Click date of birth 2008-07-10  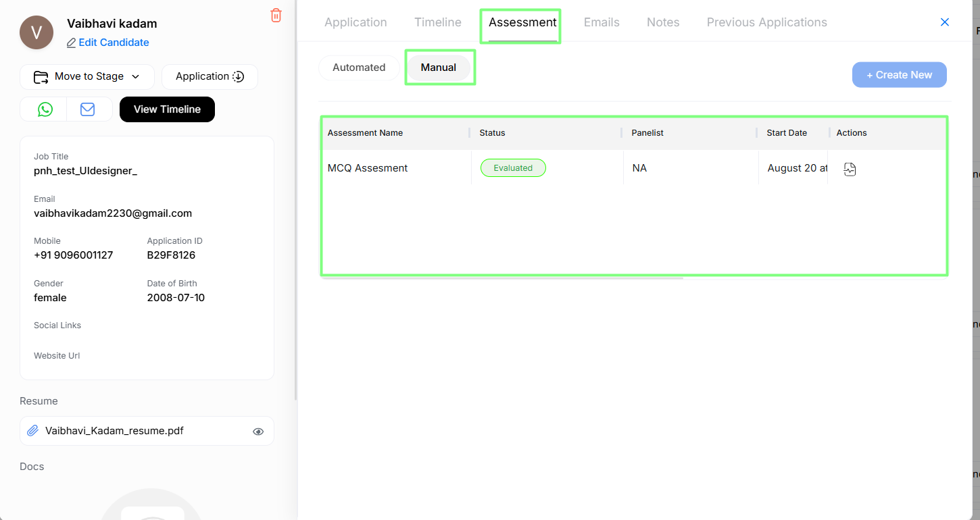click(x=176, y=298)
